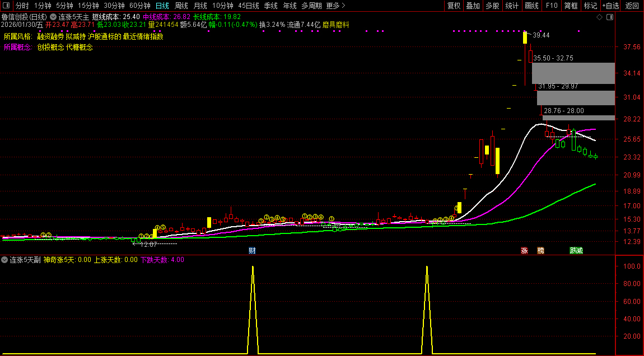The width and height of the screenshot is (644, 356).
Task: Open the 多股 multi-stock view
Action: [492, 6]
